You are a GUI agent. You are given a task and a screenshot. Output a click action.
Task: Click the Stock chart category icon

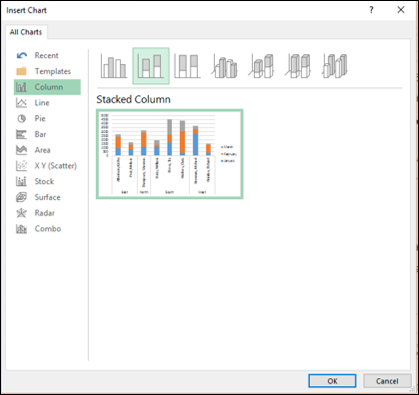(22, 181)
